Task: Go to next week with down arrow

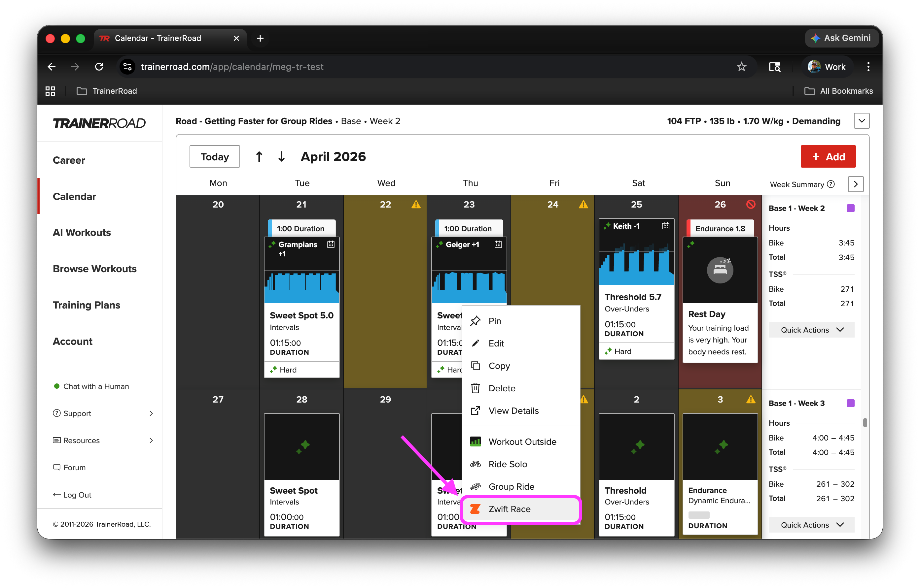Action: pos(282,156)
